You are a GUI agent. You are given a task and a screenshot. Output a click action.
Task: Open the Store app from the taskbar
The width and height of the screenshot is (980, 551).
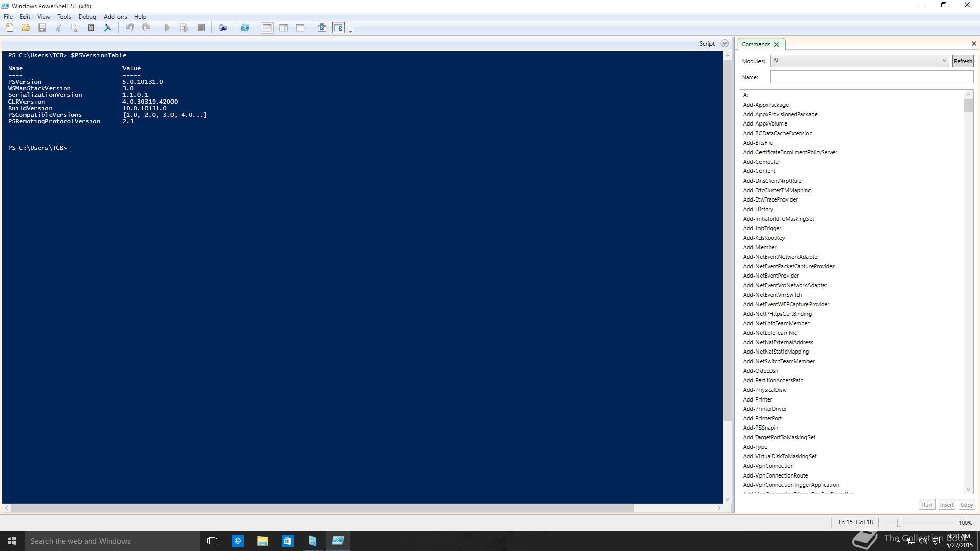point(287,541)
